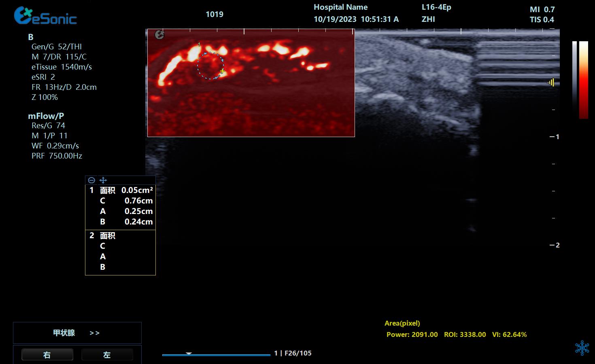This screenshot has height=364, width=595.
Task: Expand the 甲状腺 exam menu
Action: (64, 333)
